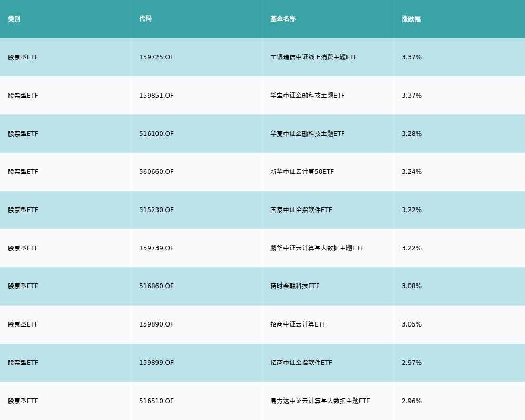Screen dimensions: 525x420
Task: Click the 3.08% change value
Action: [412, 286]
